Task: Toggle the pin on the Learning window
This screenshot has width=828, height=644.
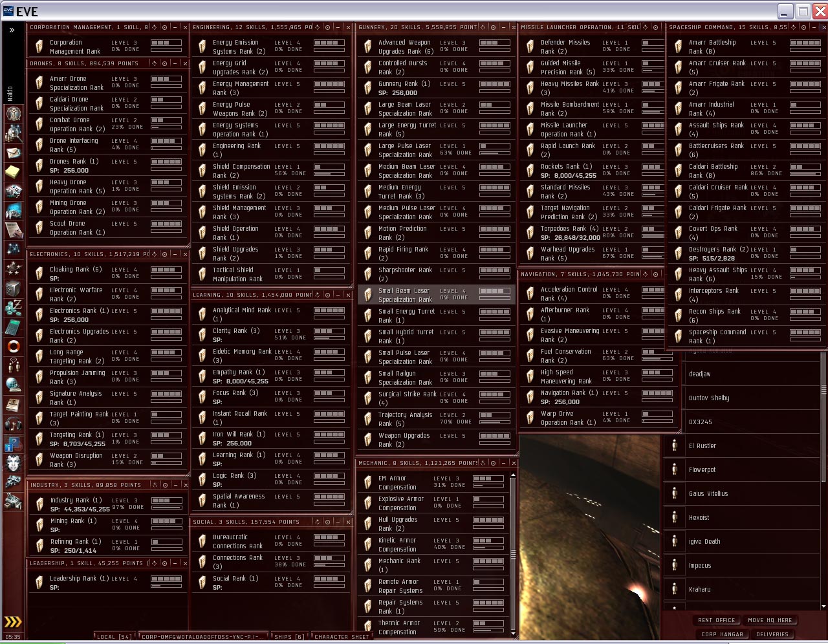Action: tap(317, 295)
